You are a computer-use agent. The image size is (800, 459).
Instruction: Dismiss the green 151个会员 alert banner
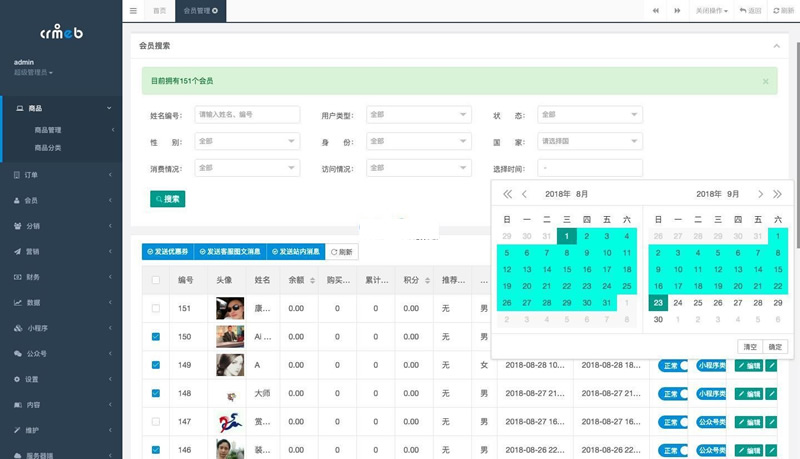coord(766,81)
